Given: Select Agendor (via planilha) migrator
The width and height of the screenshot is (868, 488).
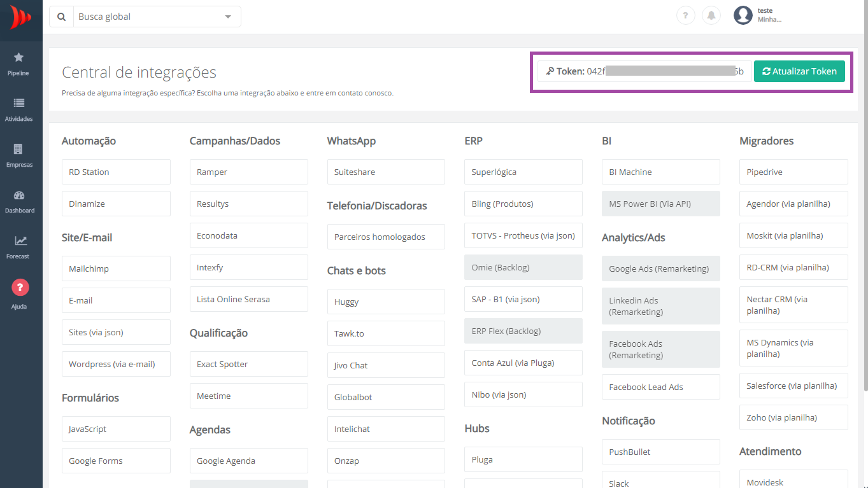Looking at the screenshot, I should 793,204.
